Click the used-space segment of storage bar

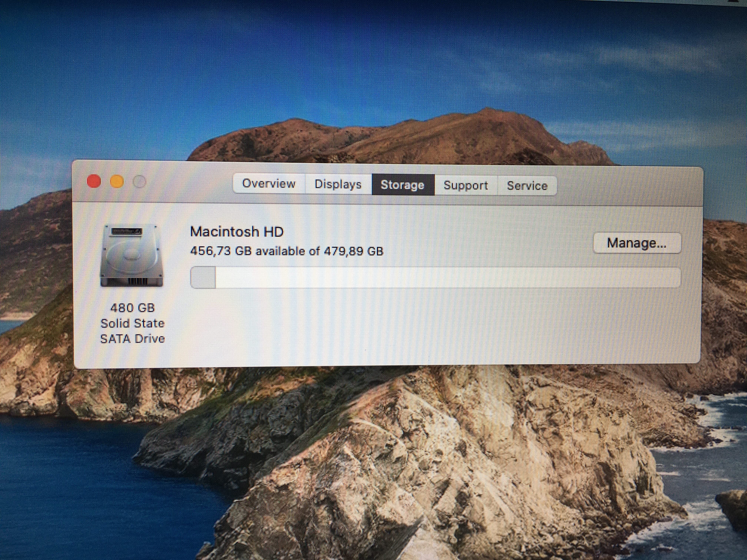tap(203, 277)
